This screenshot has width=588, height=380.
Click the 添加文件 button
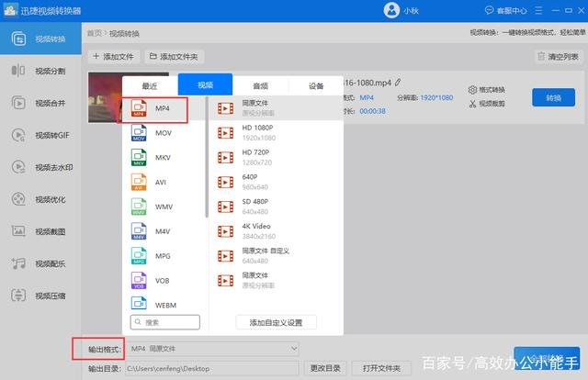(114, 57)
